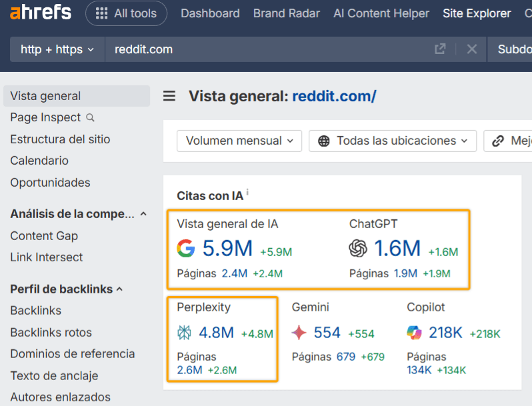Collapse the Perfil de backlinks section
This screenshot has height=406, width=532.
120,289
